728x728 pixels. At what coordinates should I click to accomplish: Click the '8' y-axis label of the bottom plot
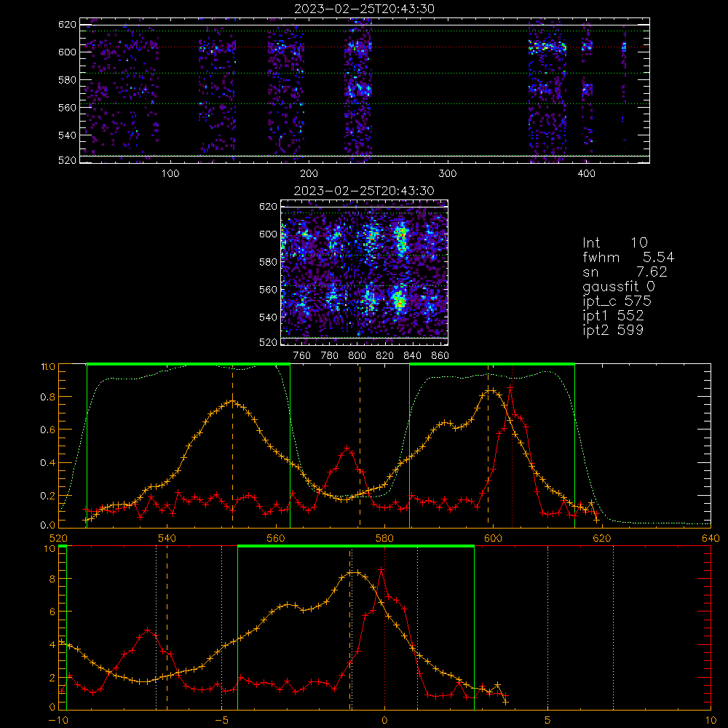tap(52, 579)
